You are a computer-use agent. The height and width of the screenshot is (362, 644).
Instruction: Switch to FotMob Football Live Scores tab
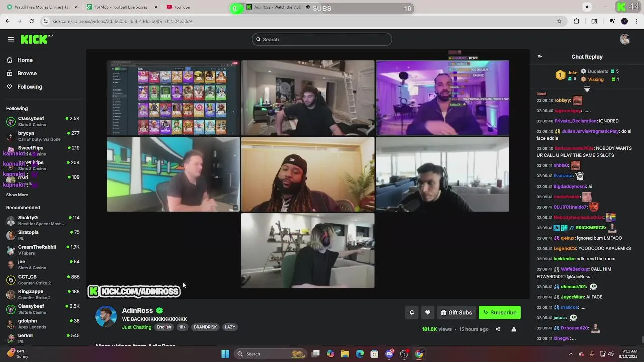pyautogui.click(x=121, y=7)
